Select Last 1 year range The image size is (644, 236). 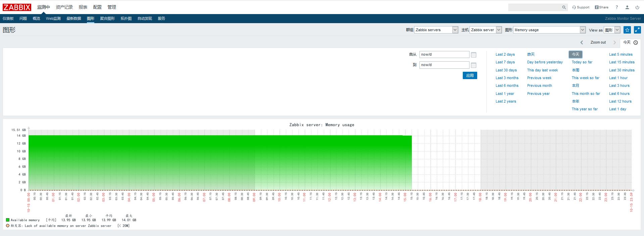coord(505,94)
